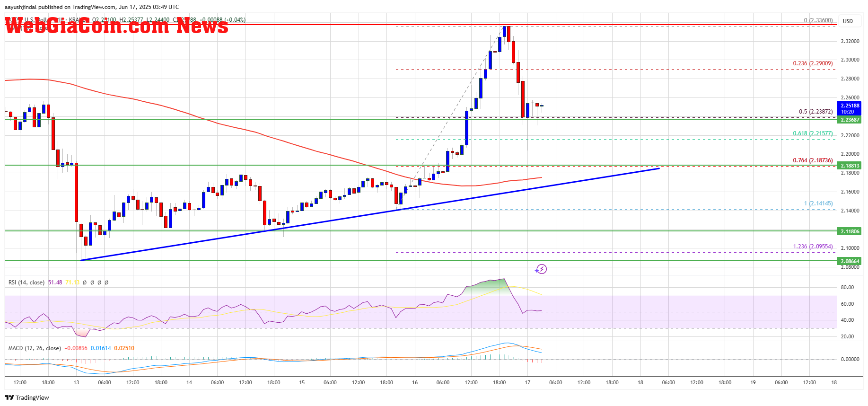Select the green 2.23687 price level tag
The image size is (868, 406).
click(x=849, y=120)
